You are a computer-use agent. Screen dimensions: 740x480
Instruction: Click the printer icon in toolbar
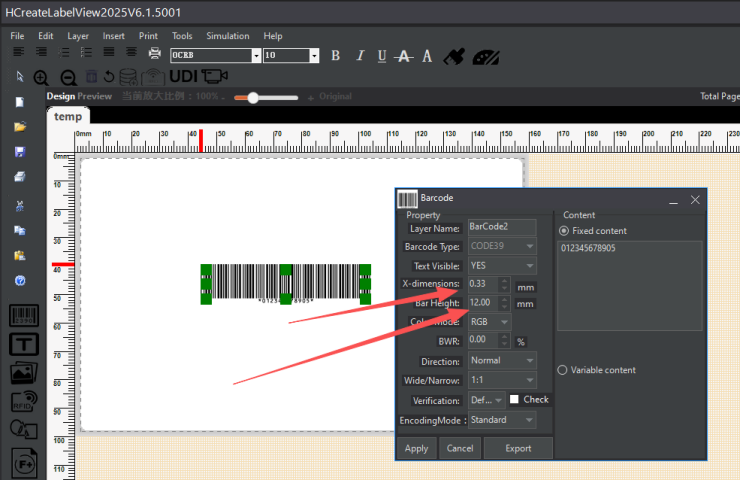[155, 53]
